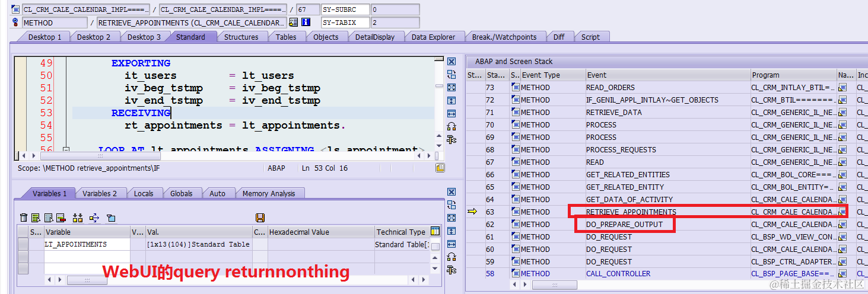Switch to the Variables 2 tab
Viewport: 868px width, 294px height.
pyautogui.click(x=100, y=193)
